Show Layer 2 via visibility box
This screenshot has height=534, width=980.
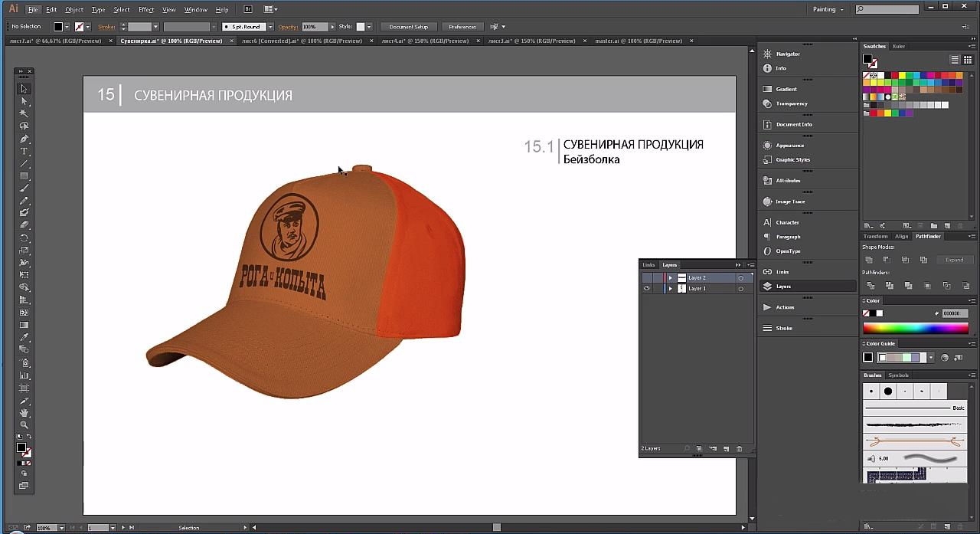[647, 277]
